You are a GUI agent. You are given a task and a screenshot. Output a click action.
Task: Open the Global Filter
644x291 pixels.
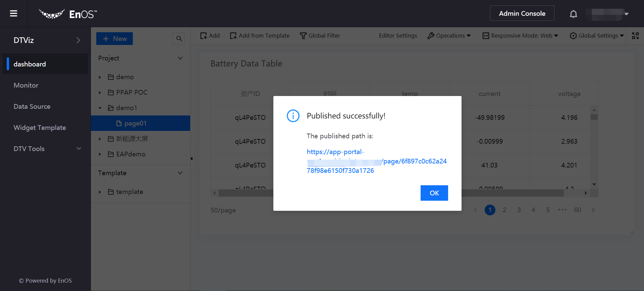320,36
